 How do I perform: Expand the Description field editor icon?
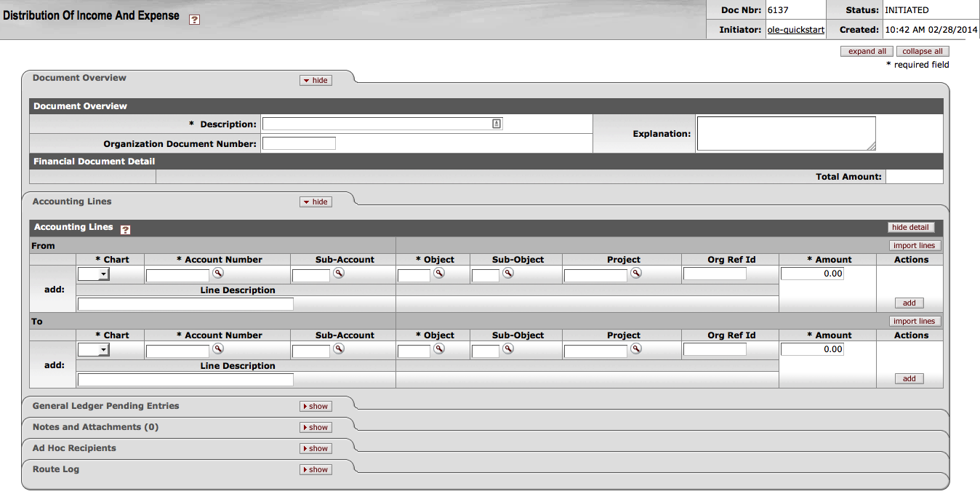(497, 124)
